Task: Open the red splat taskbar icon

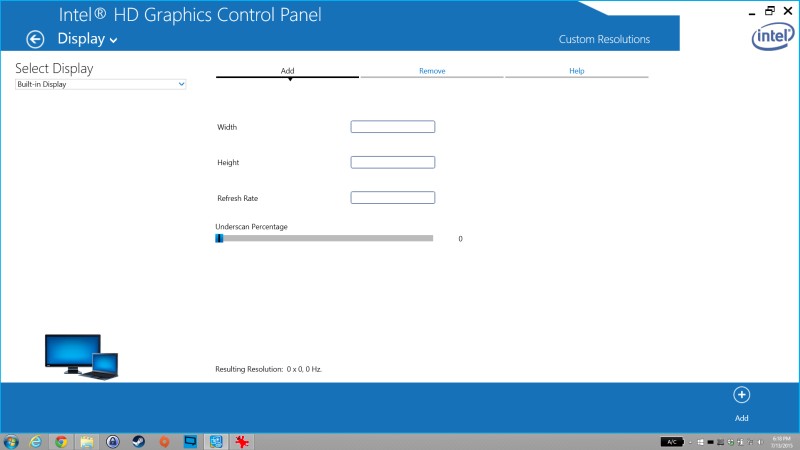Action: pos(242,441)
